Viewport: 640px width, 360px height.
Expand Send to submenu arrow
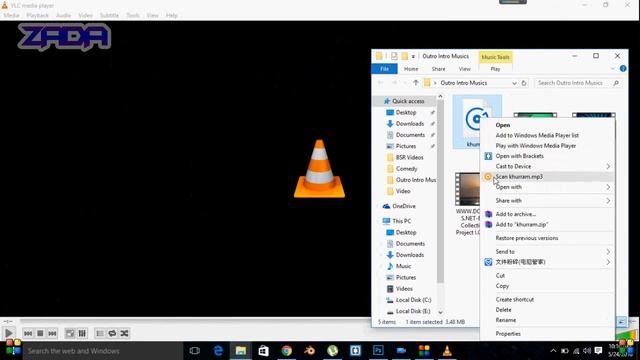click(608, 252)
